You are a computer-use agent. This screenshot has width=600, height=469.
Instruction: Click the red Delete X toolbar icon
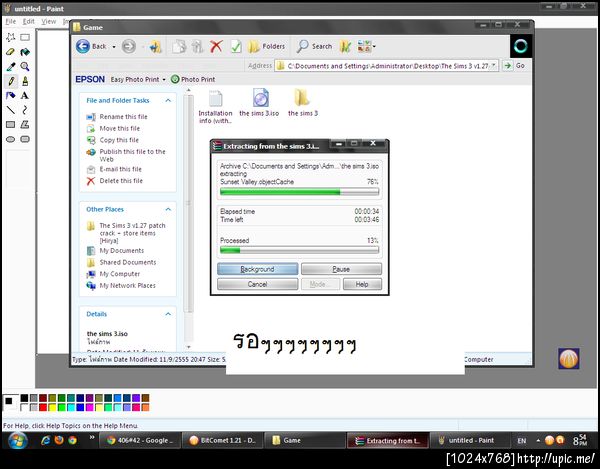click(x=216, y=46)
